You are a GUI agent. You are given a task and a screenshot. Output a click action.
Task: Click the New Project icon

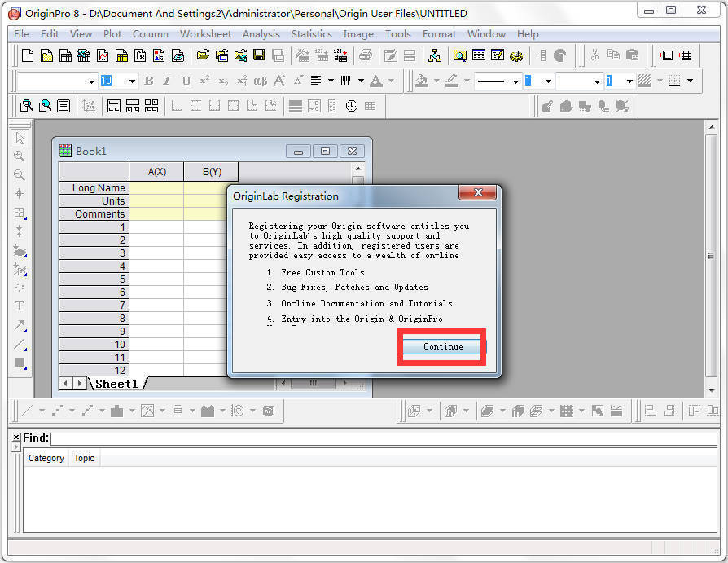pos(28,55)
